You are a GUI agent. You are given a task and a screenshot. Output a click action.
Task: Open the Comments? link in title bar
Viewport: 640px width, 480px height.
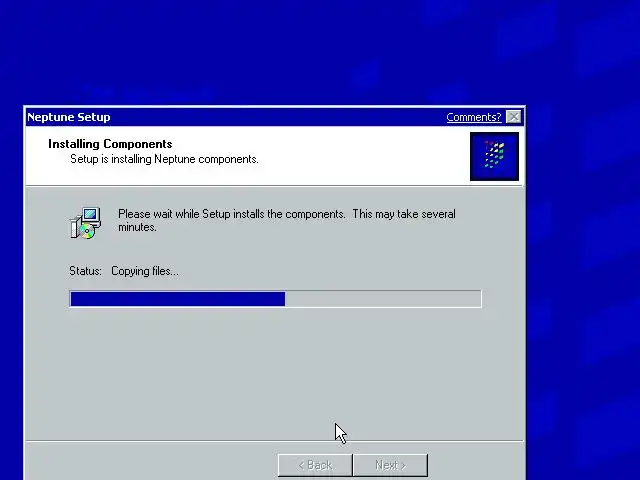pyautogui.click(x=473, y=117)
